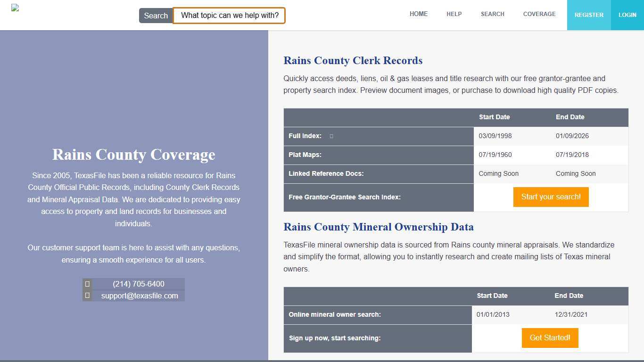
Task: Click the Rains County Mineral Ownership Data heading
Action: point(379,227)
